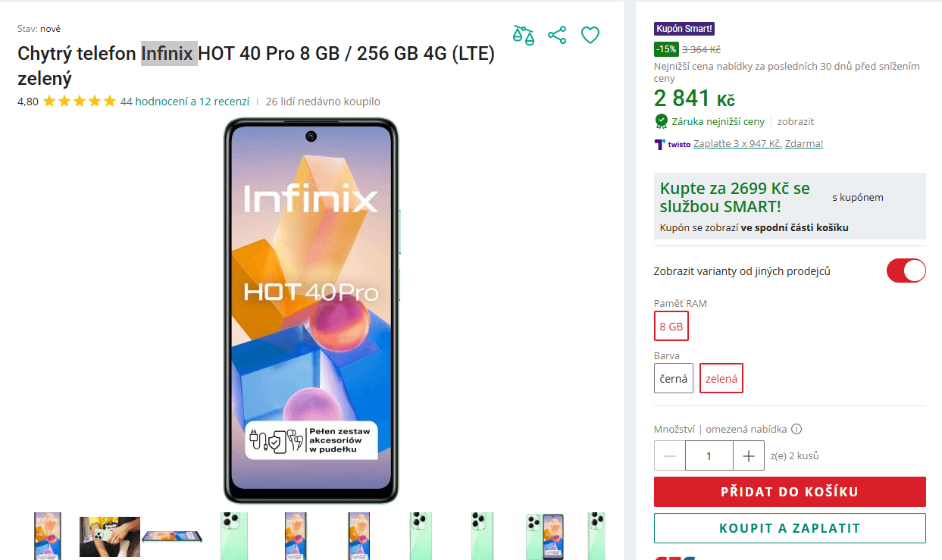
Task: Click KOUPIT A ZAPLATIT
Action: coord(790,528)
